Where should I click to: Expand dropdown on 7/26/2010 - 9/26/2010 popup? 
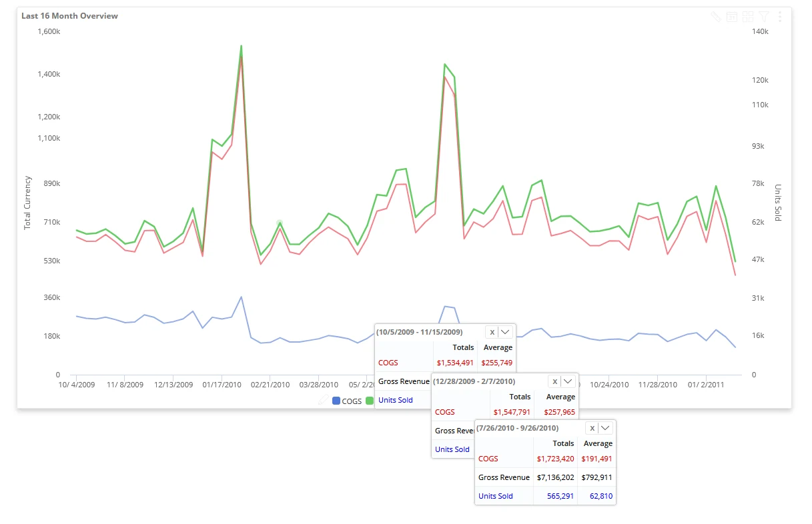coord(605,428)
